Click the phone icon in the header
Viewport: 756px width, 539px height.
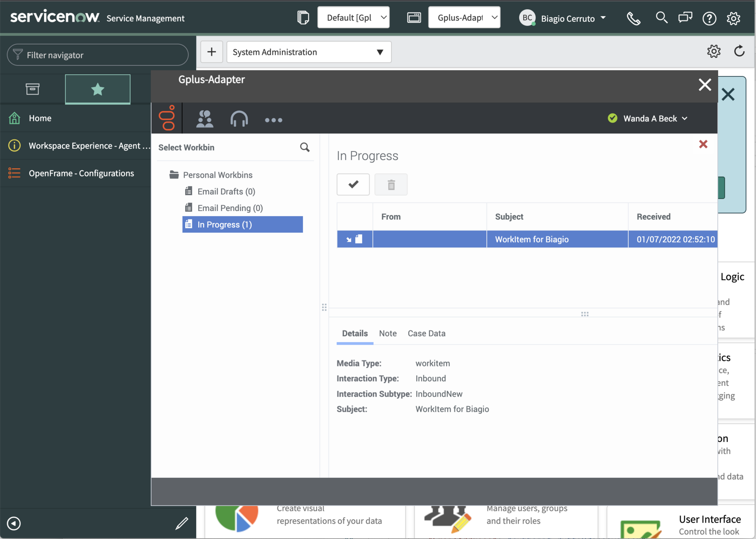[x=633, y=18]
